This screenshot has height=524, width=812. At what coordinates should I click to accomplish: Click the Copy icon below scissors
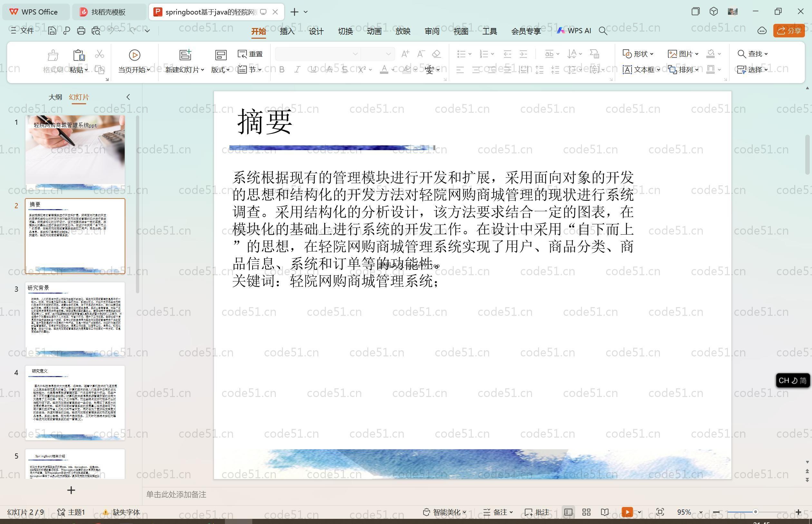coord(99,70)
